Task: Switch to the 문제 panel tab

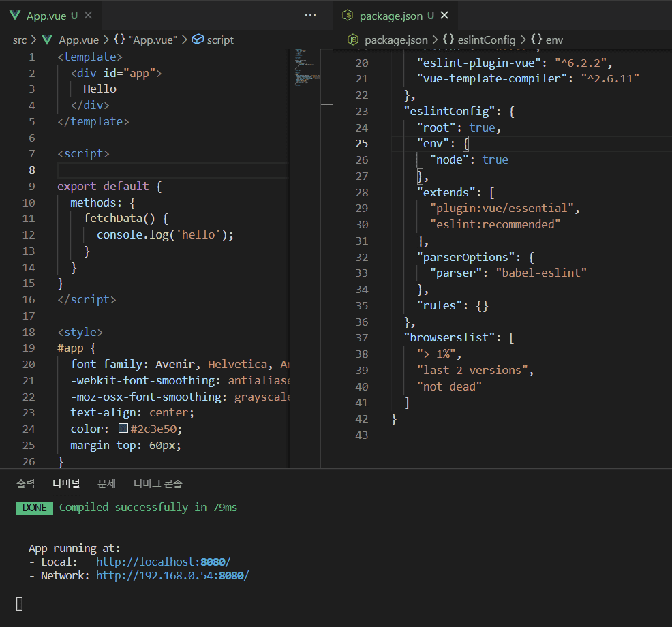Action: click(106, 483)
